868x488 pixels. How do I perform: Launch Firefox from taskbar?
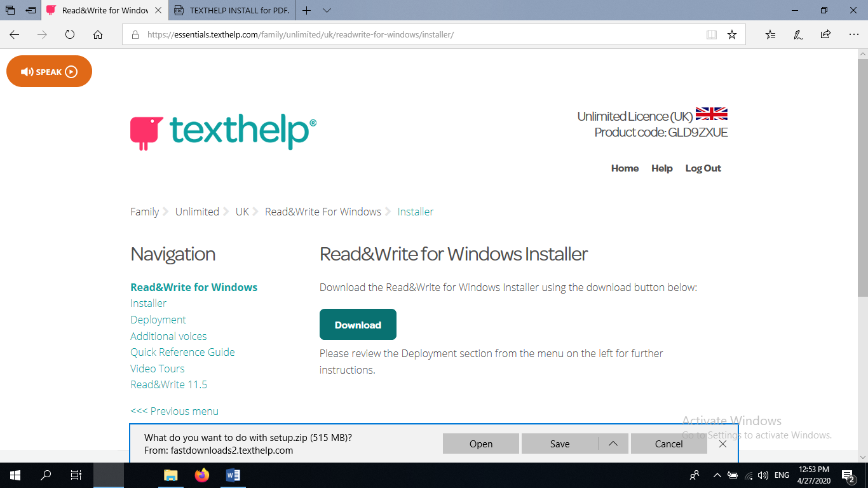(x=202, y=475)
